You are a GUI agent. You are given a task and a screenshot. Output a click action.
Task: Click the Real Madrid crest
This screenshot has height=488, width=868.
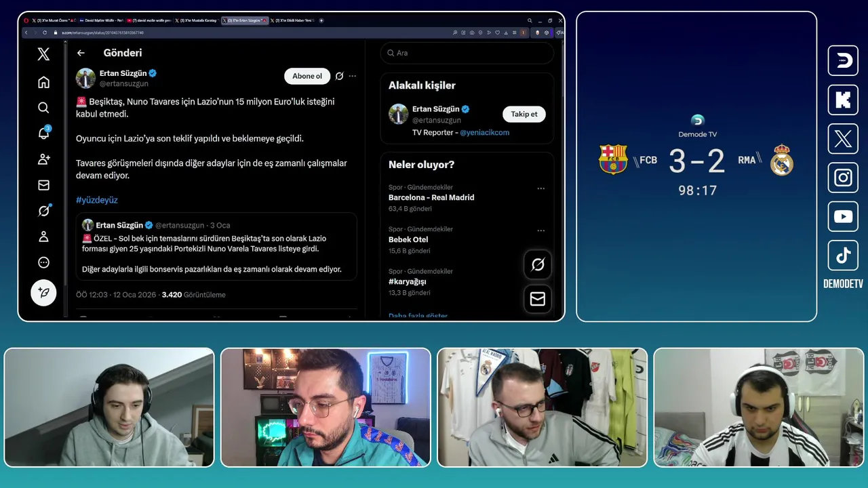click(x=781, y=160)
